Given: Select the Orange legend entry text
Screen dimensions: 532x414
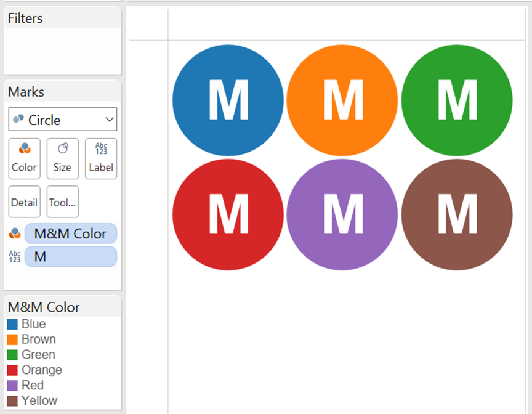Looking at the screenshot, I should point(41,370).
